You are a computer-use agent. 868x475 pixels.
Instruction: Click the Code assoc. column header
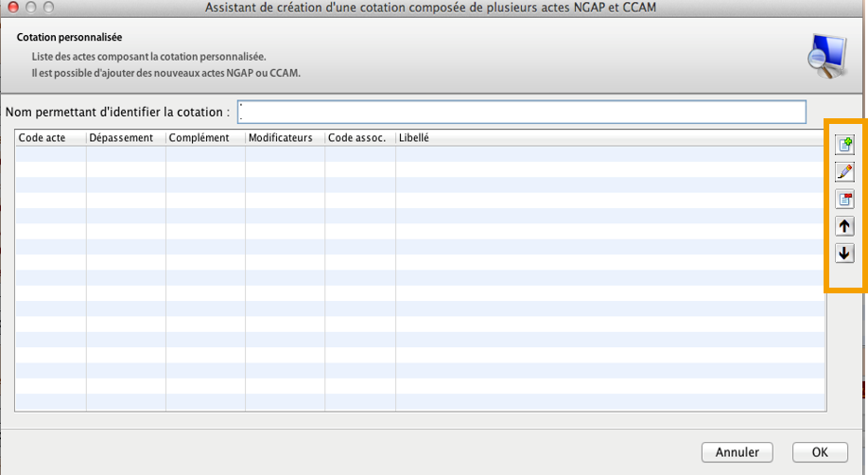click(359, 138)
